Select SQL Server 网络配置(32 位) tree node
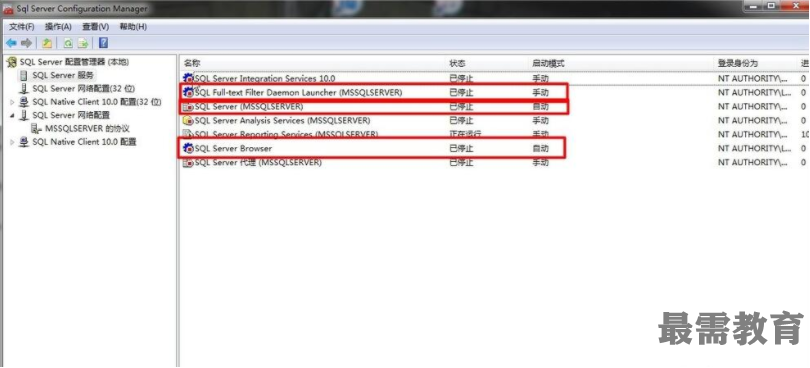The image size is (810, 368). tap(84, 89)
